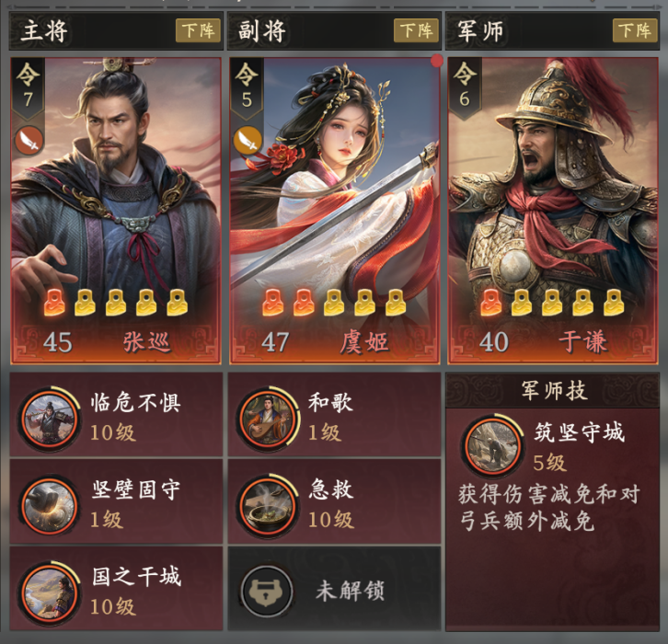
Task: Click the 令 7 command cost badge
Action: pyautogui.click(x=29, y=87)
